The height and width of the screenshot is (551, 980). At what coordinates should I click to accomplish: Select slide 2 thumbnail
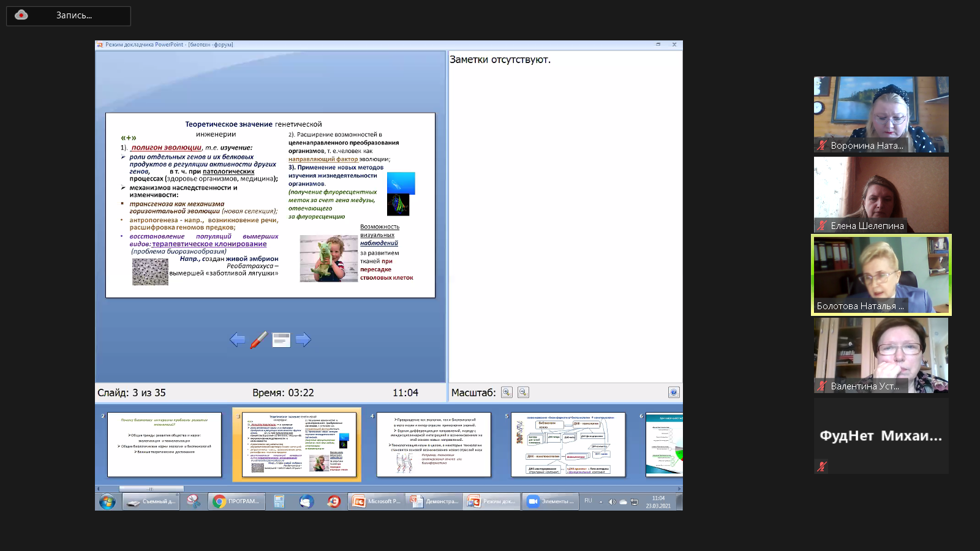point(164,444)
